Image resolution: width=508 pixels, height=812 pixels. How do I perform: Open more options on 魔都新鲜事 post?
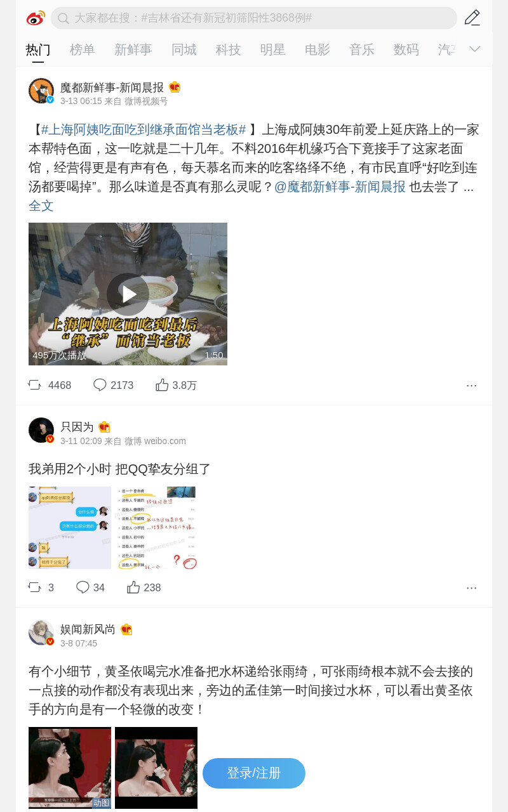(471, 385)
